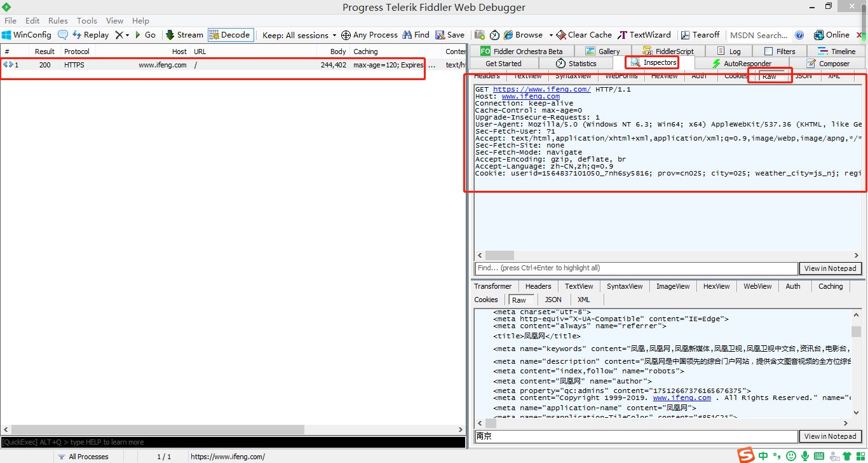Click the Sogou emoji smiley icon

(790, 456)
